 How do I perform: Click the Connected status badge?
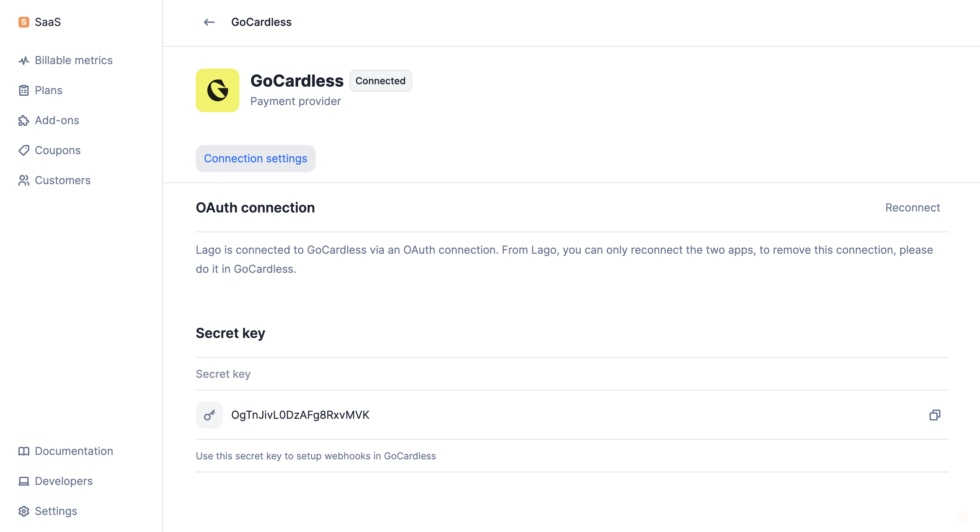(381, 81)
